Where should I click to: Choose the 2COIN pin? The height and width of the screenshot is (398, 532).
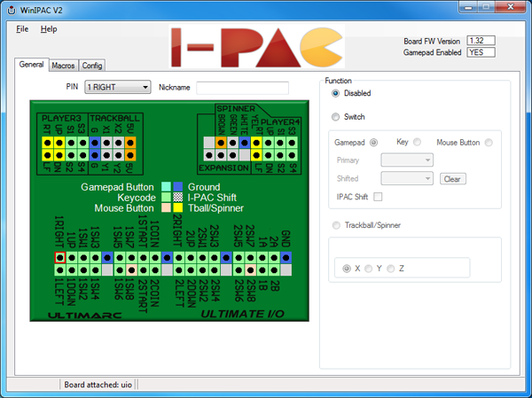[155, 270]
